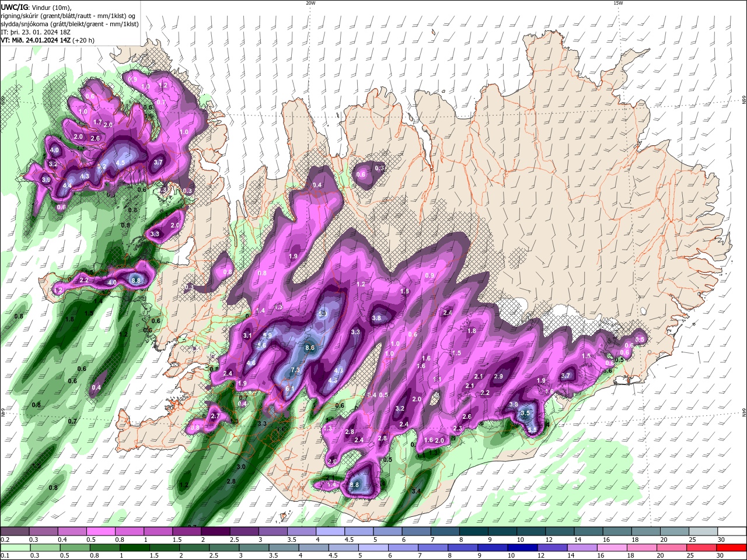Click the 15W longitude label
Screen dimensions: 747x560
(617, 3)
